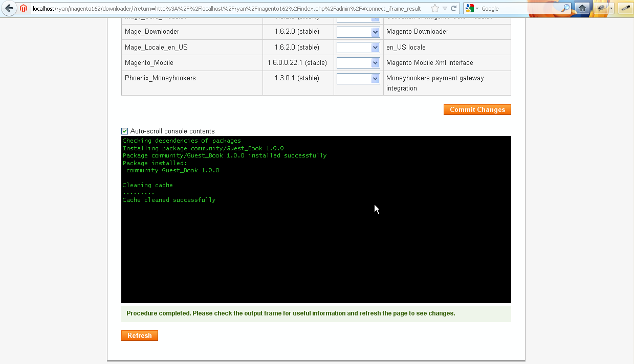Select the eyedropper color picker tool

coord(625,8)
